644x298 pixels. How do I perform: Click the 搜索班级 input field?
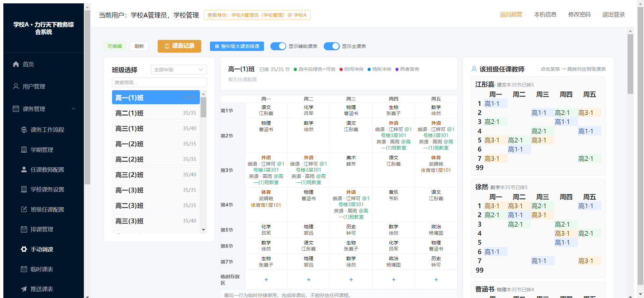pos(159,82)
